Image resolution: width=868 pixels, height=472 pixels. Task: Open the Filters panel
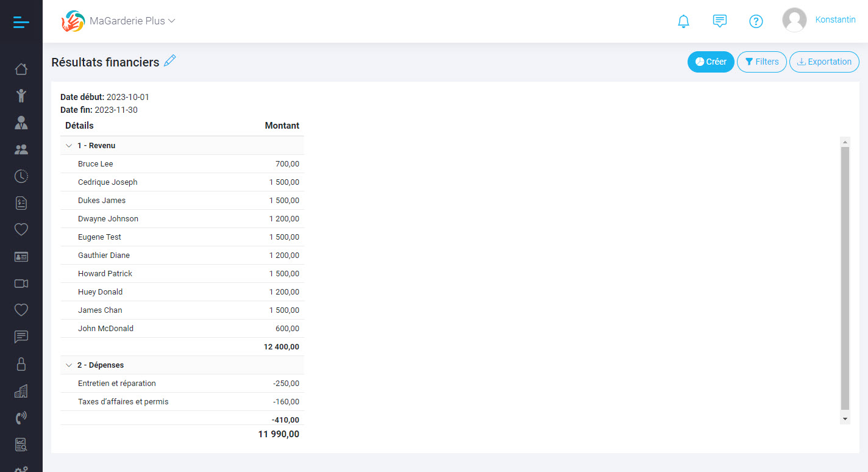761,62
